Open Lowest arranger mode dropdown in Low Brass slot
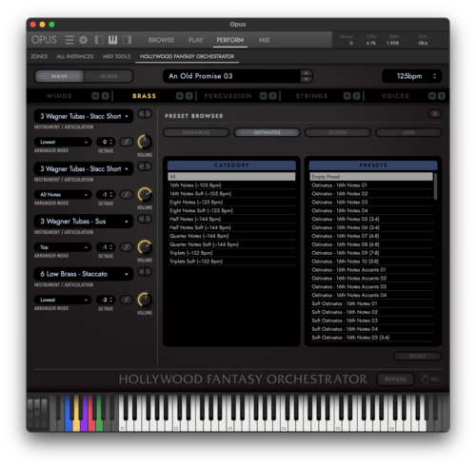 pos(63,300)
